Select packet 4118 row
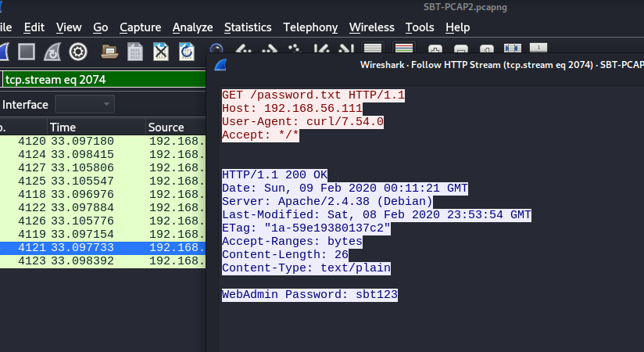 tap(102, 194)
